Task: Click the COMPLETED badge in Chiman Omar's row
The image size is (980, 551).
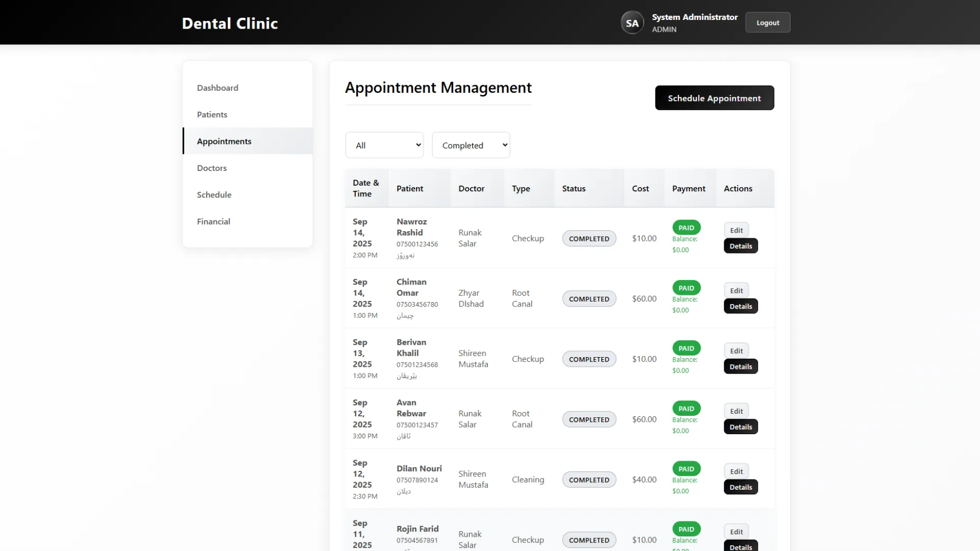Action: 589,299
